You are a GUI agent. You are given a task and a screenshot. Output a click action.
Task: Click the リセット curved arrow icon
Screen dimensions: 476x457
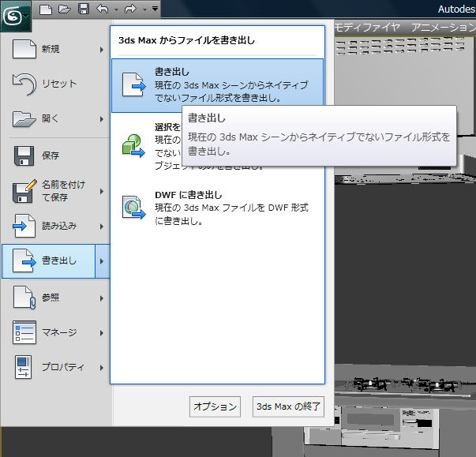coord(24,84)
